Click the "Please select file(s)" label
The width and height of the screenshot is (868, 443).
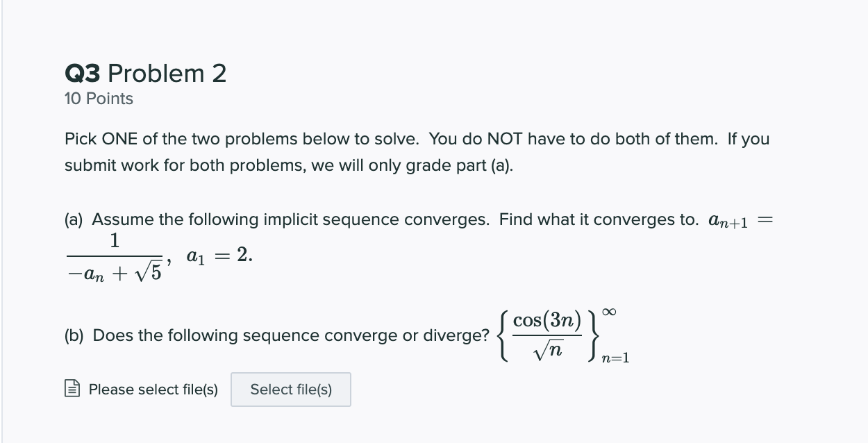coord(153,390)
